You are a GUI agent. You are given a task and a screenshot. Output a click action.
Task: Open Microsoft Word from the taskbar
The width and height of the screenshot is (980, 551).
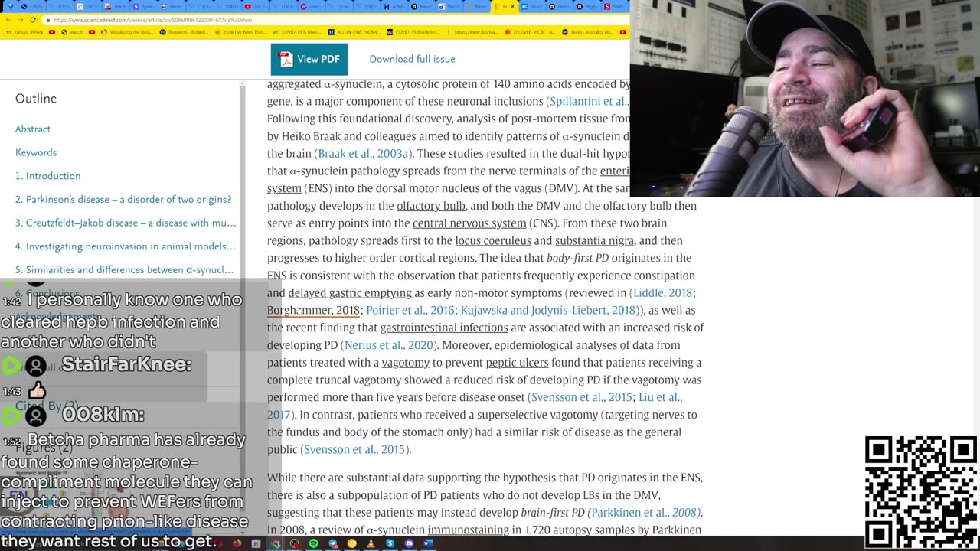click(x=428, y=543)
